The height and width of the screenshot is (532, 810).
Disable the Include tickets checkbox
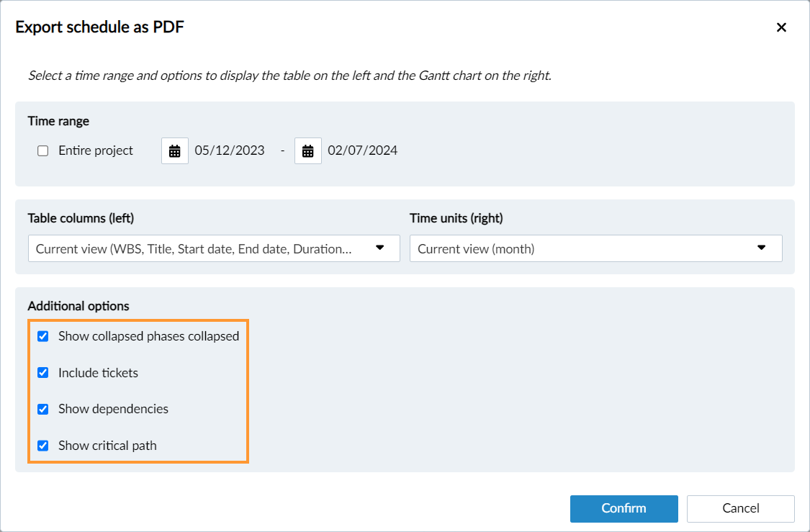[43, 373]
